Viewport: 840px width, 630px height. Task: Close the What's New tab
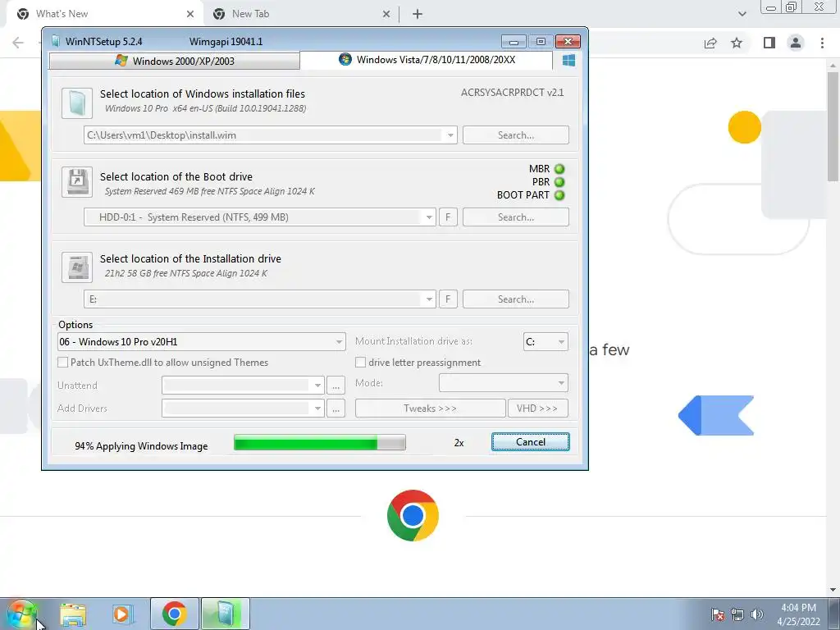(190, 14)
